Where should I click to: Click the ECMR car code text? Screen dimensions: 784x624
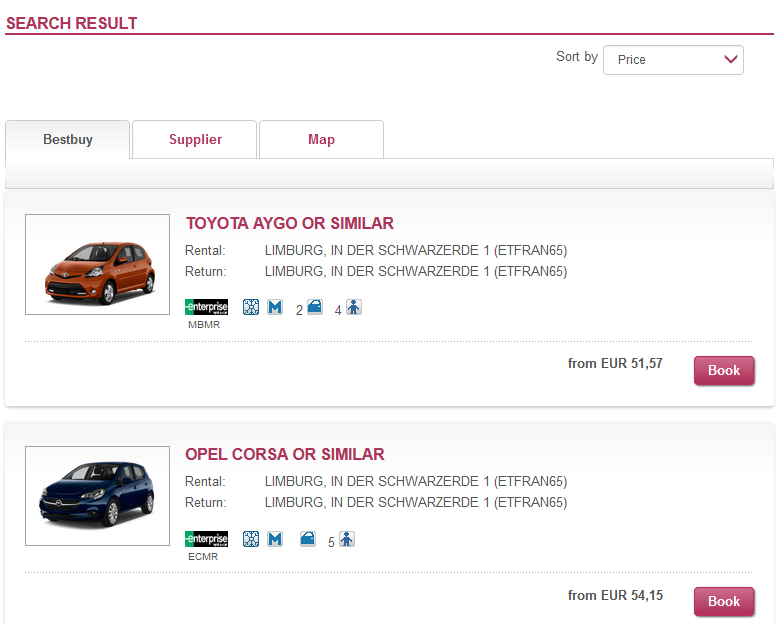click(203, 556)
